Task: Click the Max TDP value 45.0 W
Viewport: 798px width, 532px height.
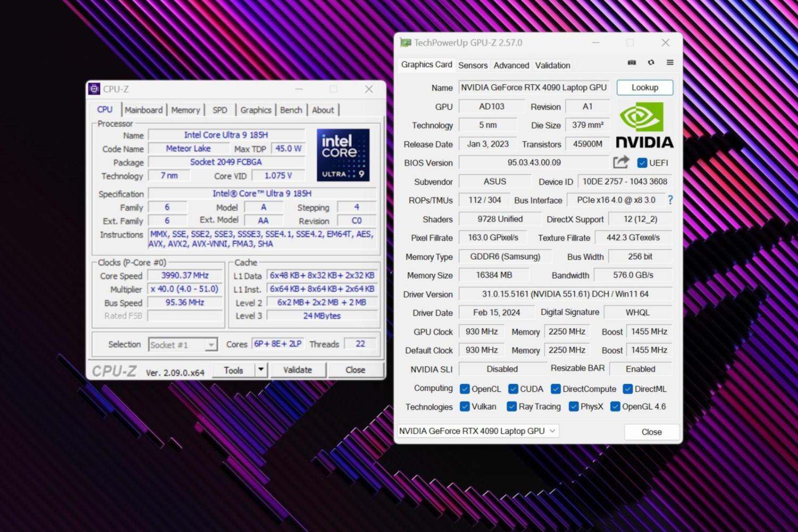Action: tap(288, 148)
